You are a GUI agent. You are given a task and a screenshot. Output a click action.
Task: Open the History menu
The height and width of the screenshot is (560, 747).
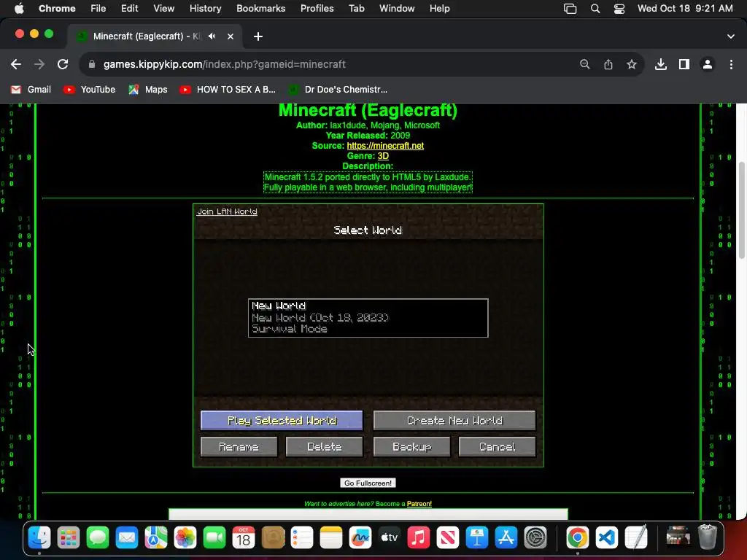coord(205,9)
